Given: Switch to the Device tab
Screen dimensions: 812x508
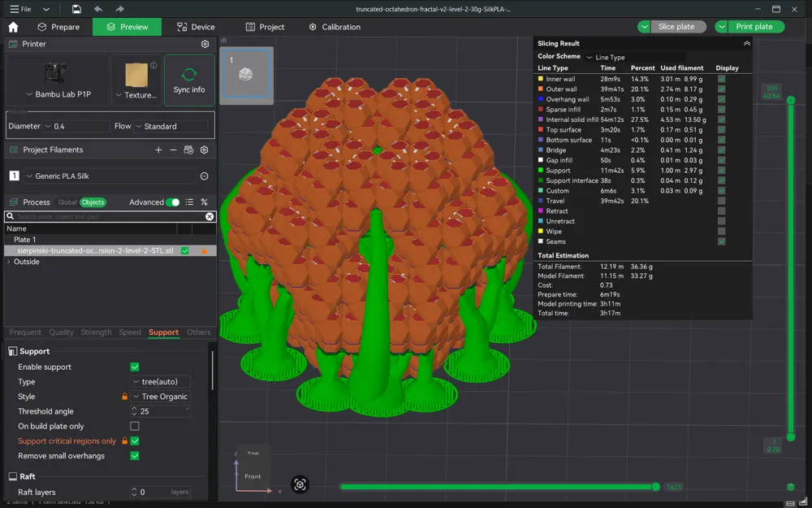Looking at the screenshot, I should click(196, 27).
